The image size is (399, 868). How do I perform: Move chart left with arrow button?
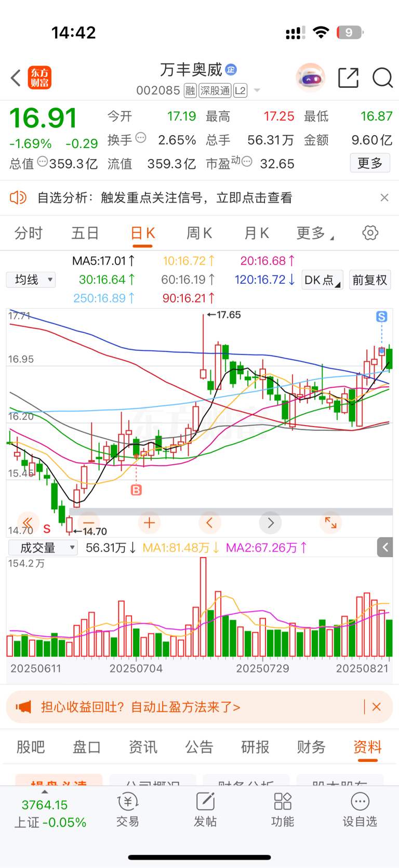pos(210,522)
